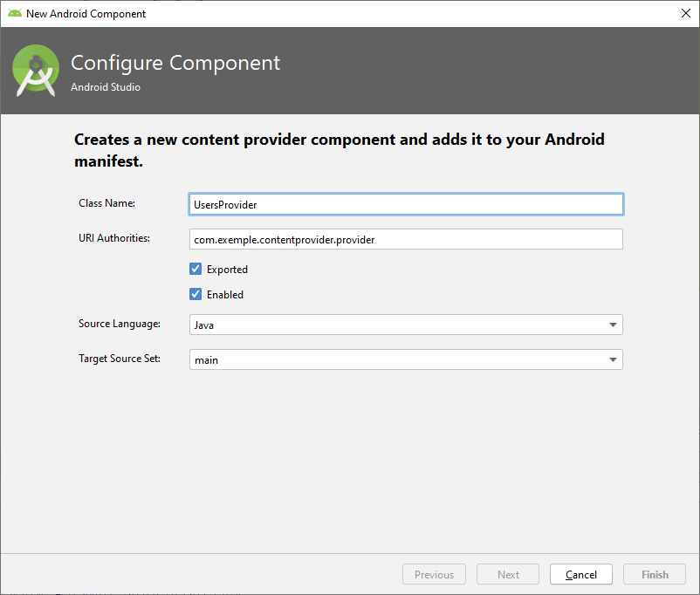Disable the Enabled checkbox
Viewport: 700px width, 595px height.
tap(196, 294)
